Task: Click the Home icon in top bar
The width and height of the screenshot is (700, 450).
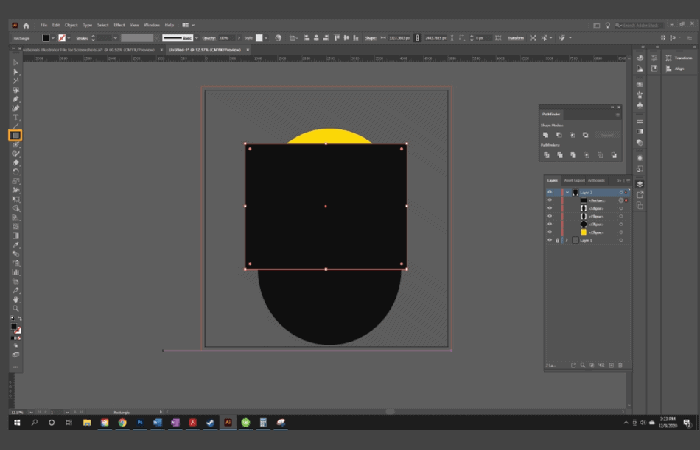Action: point(26,25)
